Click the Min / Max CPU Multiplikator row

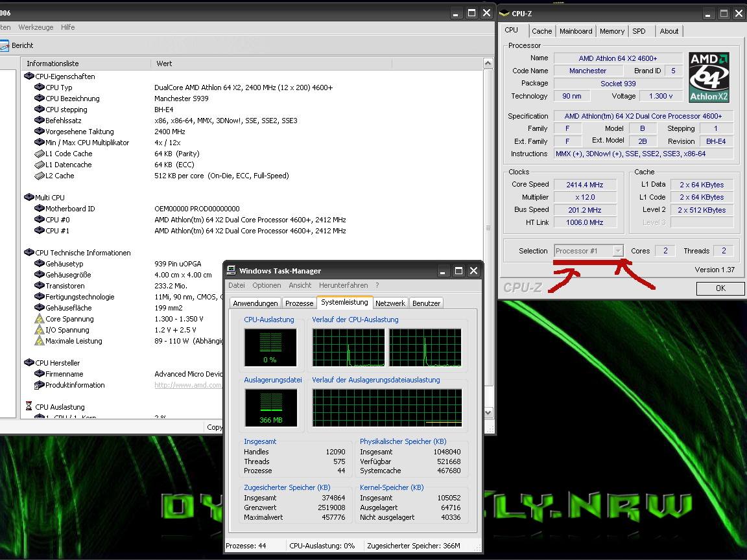(257, 143)
